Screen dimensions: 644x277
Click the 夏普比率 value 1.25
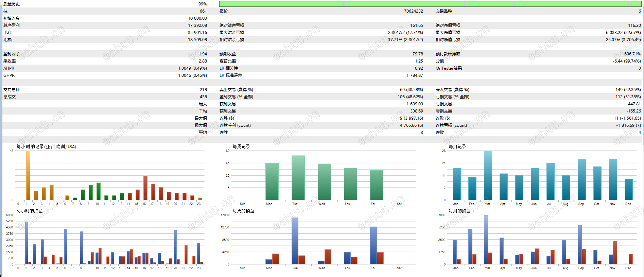coord(419,61)
